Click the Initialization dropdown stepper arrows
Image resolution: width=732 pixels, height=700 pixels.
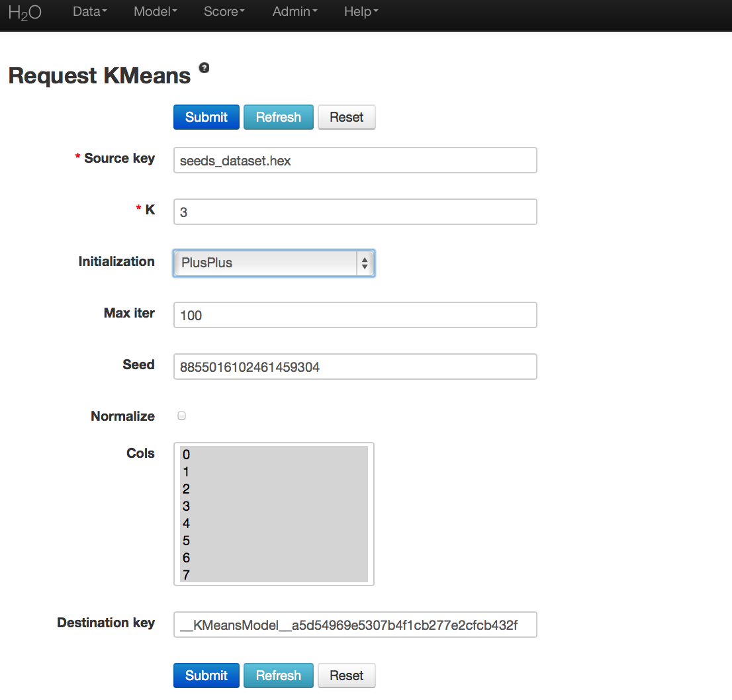(x=365, y=263)
